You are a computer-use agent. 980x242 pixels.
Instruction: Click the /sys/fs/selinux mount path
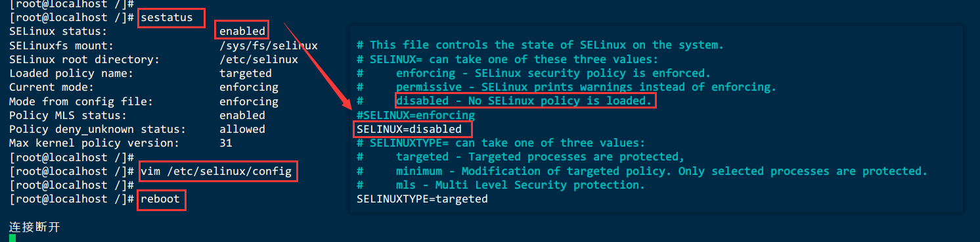pos(269,45)
